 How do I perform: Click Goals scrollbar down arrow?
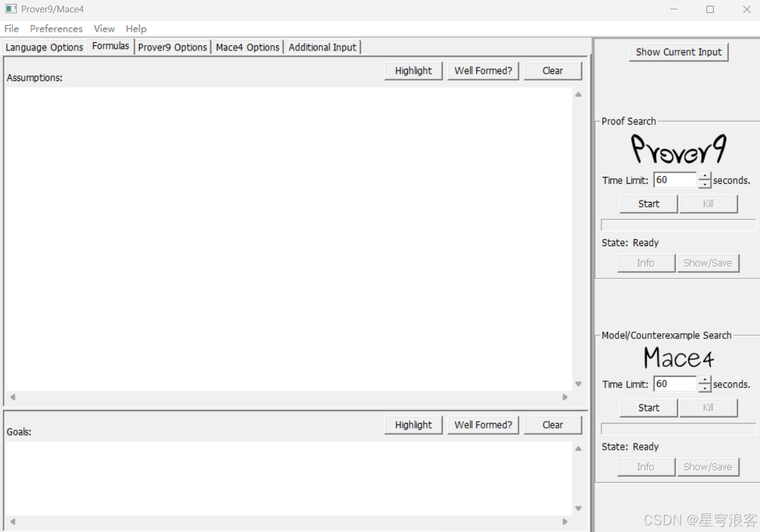[579, 509]
